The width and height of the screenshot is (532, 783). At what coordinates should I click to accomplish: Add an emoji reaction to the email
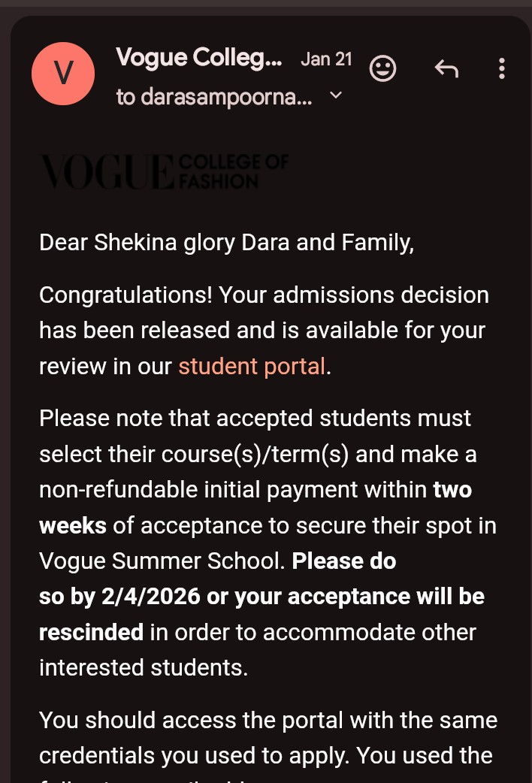pos(383,69)
